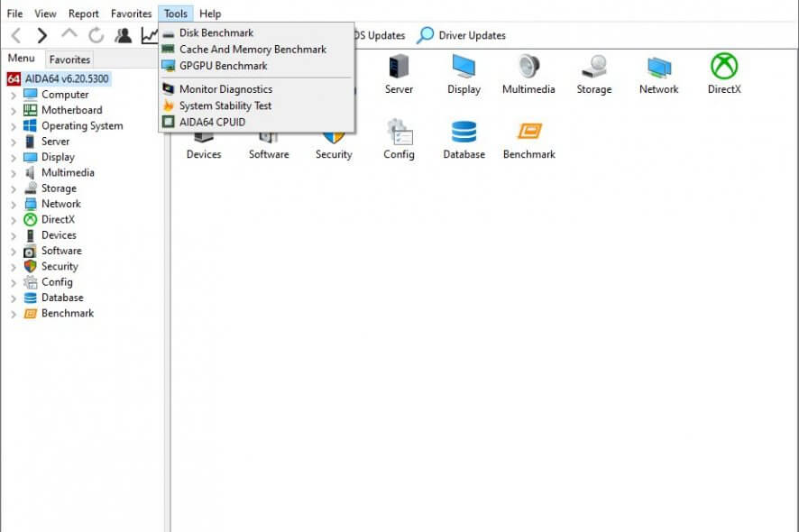The width and height of the screenshot is (799, 532).
Task: Expand the Multimedia tree node chevron
Action: click(14, 173)
